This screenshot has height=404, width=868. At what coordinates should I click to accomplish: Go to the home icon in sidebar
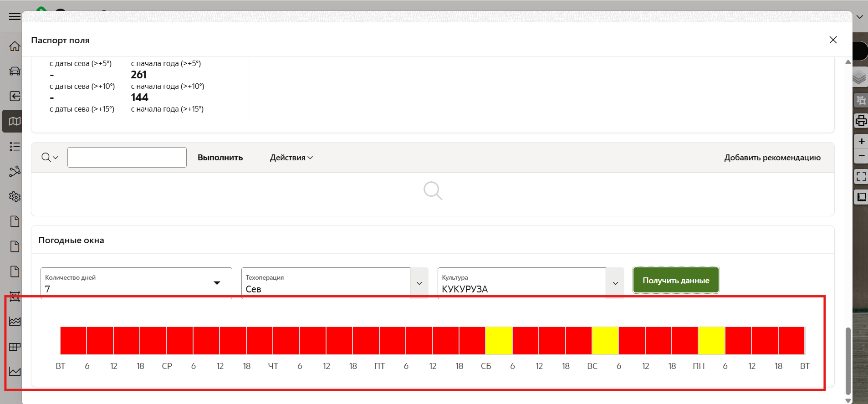click(x=15, y=46)
